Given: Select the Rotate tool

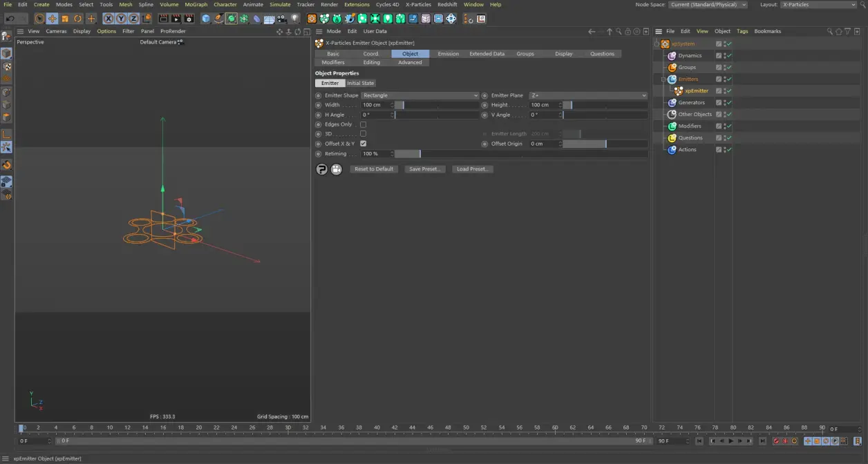Looking at the screenshot, I should tap(78, 19).
